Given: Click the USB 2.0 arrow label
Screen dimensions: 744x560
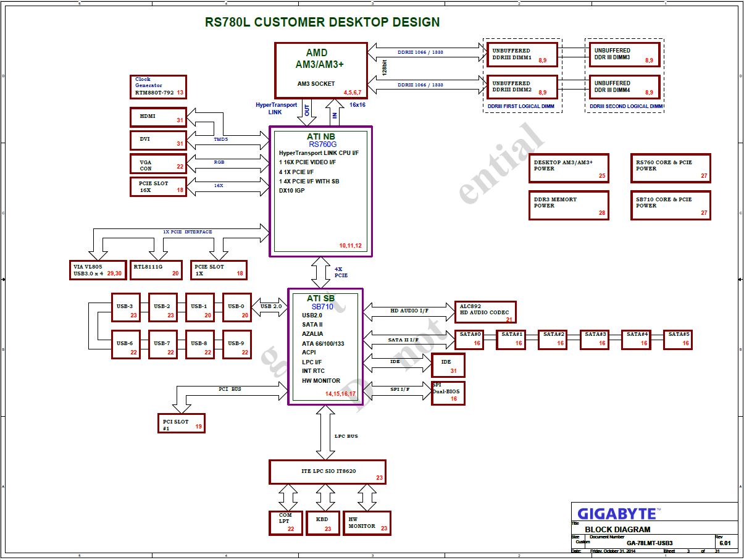Looking at the screenshot, I should coord(271,306).
